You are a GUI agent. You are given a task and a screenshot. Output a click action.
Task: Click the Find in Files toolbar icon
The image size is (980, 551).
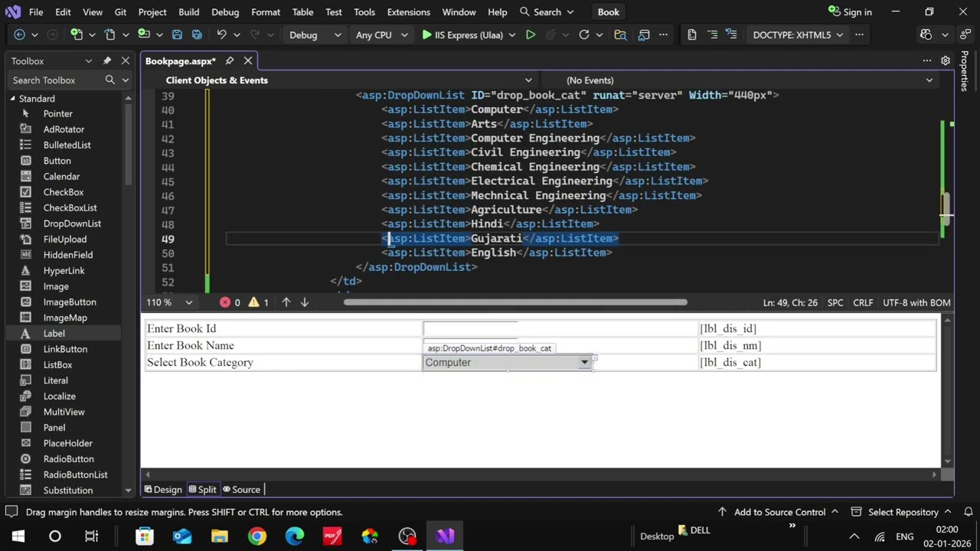pos(620,34)
